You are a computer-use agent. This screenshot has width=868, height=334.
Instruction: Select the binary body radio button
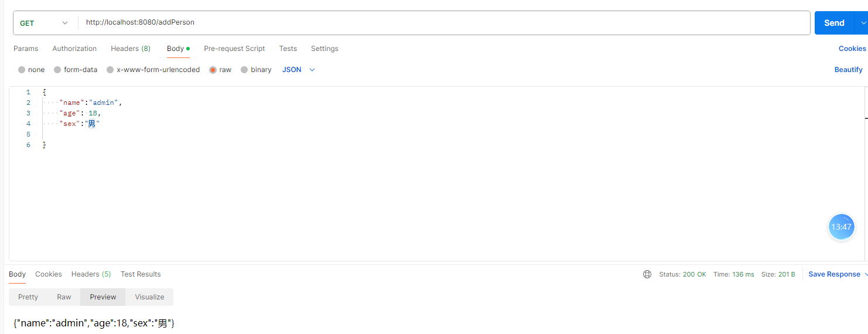244,70
